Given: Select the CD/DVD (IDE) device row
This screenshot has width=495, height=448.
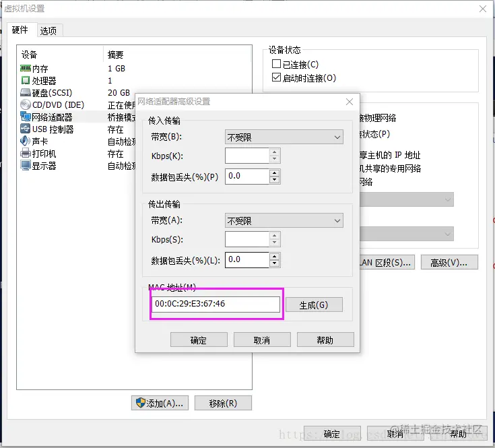Looking at the screenshot, I should click(77, 105).
